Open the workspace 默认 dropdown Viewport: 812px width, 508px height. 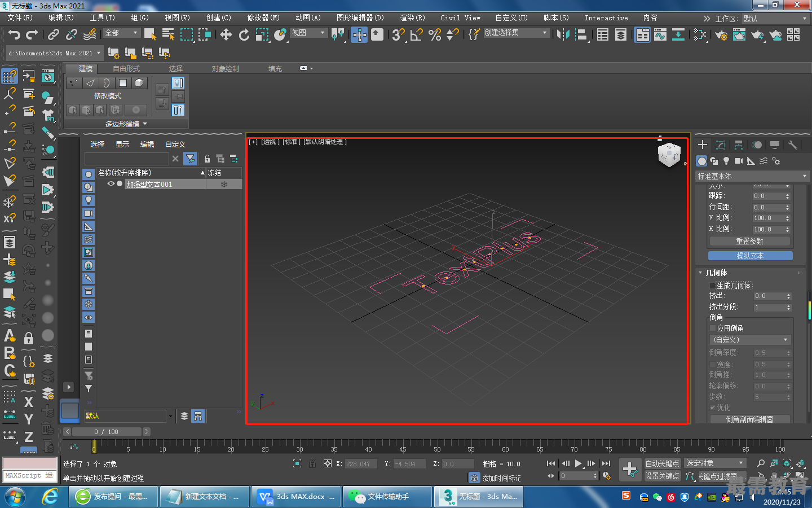[x=775, y=19]
